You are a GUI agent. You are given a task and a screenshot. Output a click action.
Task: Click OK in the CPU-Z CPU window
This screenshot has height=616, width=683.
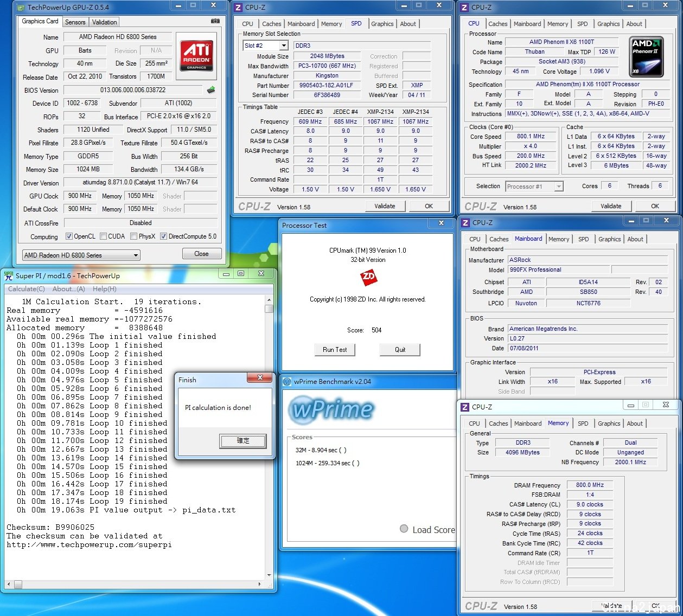pos(655,206)
